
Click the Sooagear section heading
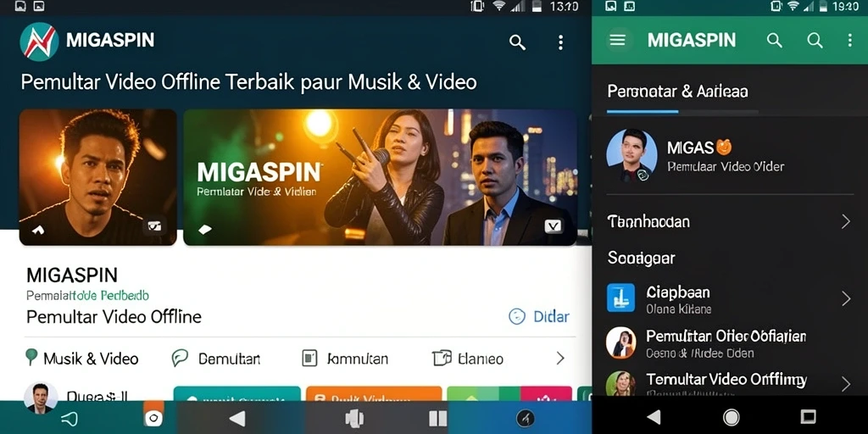(641, 258)
